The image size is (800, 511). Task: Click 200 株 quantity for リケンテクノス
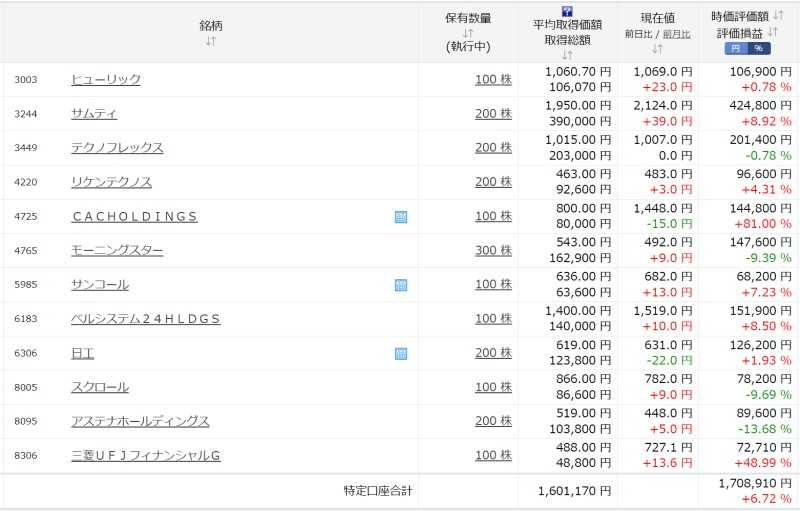pyautogui.click(x=493, y=182)
